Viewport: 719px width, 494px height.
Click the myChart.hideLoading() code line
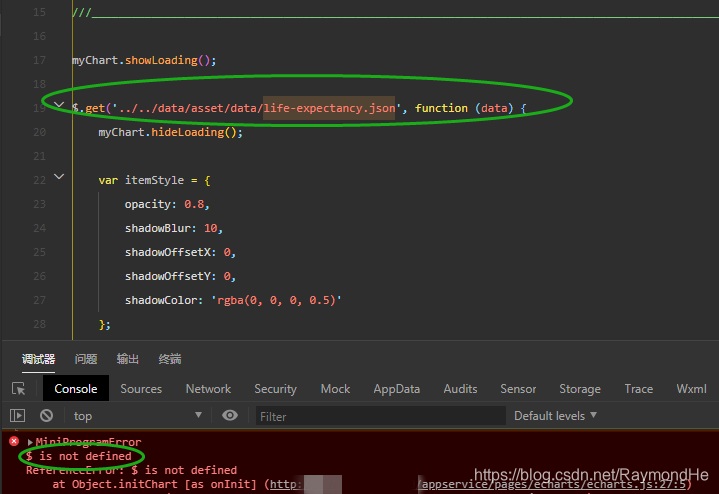pos(171,132)
